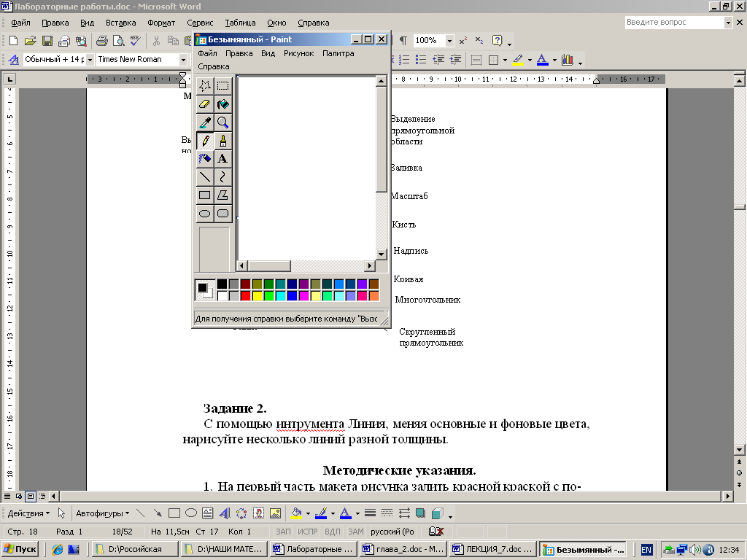Open the Автофигуры dropdown

tap(102, 513)
